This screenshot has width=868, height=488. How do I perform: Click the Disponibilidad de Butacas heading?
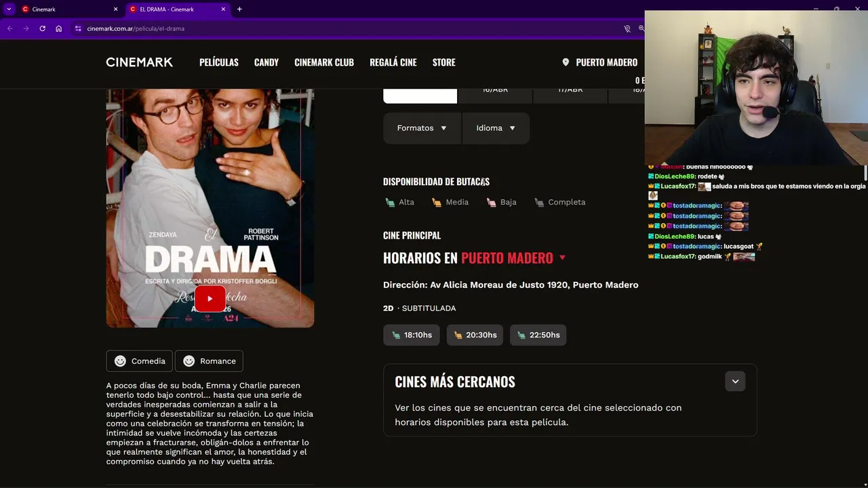436,182
